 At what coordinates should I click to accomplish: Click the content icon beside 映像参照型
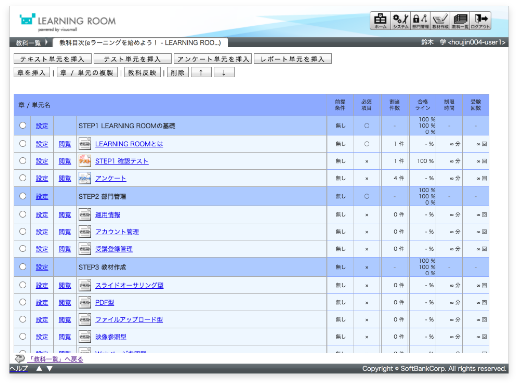pos(85,337)
